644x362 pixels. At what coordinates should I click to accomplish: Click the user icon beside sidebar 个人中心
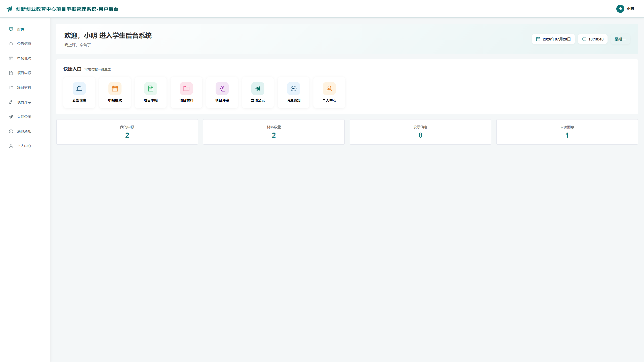point(11,146)
